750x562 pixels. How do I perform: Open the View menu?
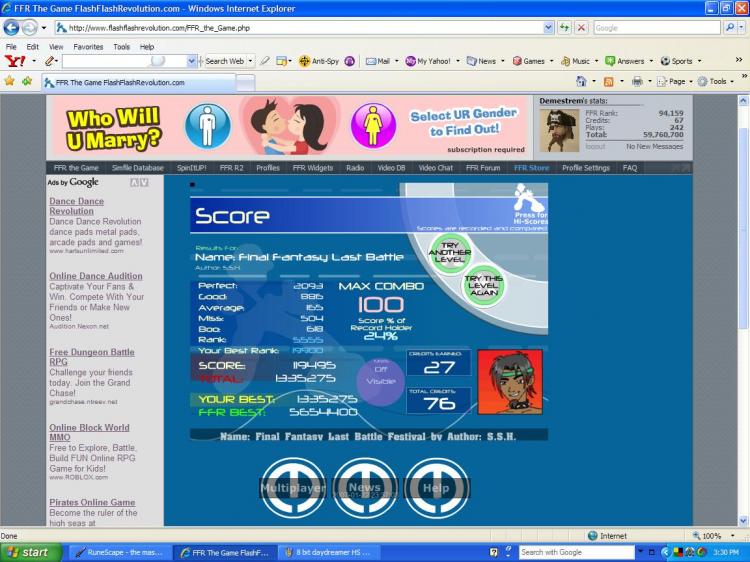pyautogui.click(x=56, y=47)
